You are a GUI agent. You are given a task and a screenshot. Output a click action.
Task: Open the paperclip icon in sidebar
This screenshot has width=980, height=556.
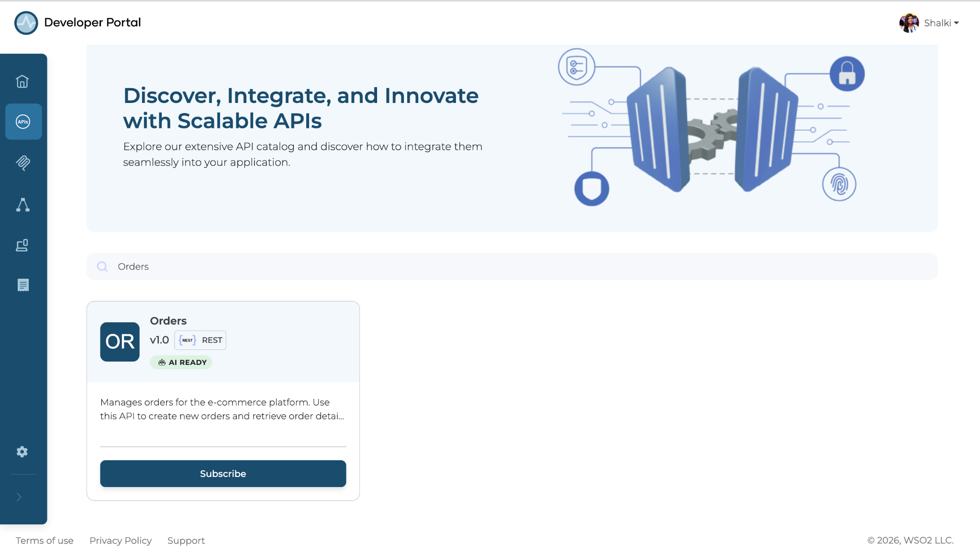tap(23, 163)
